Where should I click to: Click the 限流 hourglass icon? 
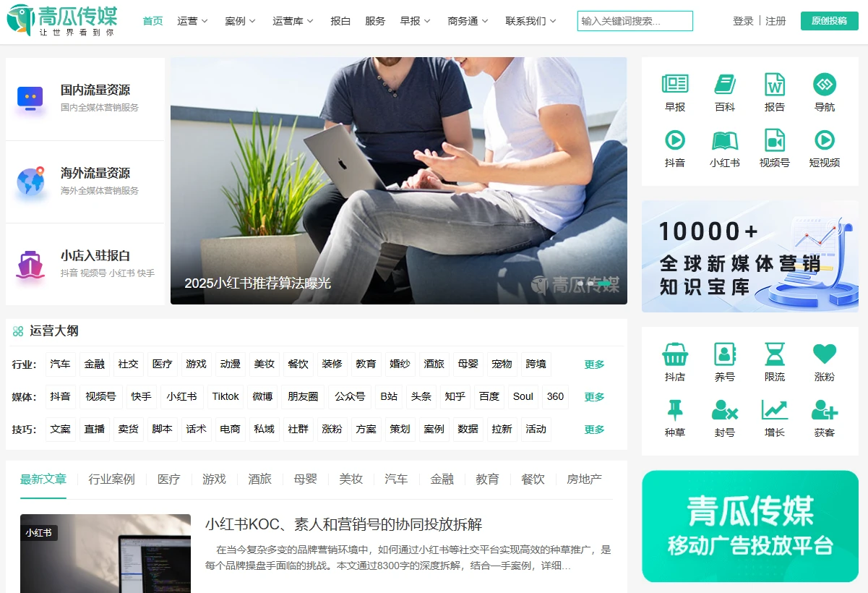click(x=775, y=354)
